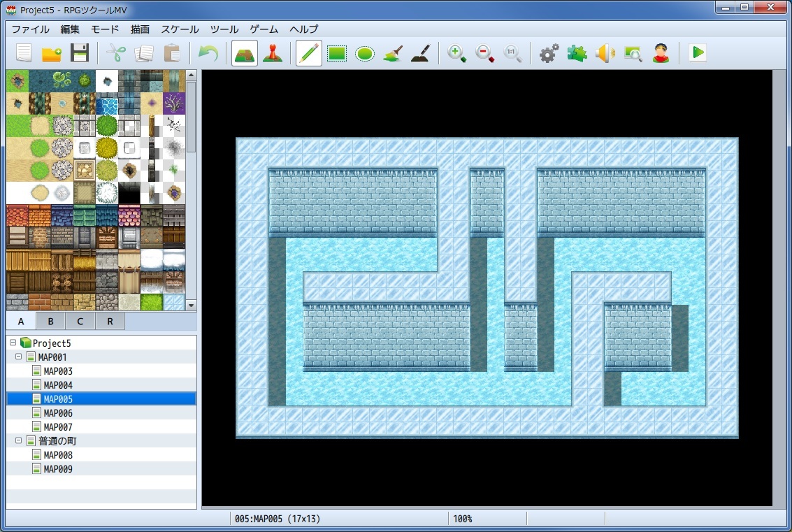Viewport: 792px width, 532px height.
Task: Select 普通の町 in map tree
Action: (57, 441)
